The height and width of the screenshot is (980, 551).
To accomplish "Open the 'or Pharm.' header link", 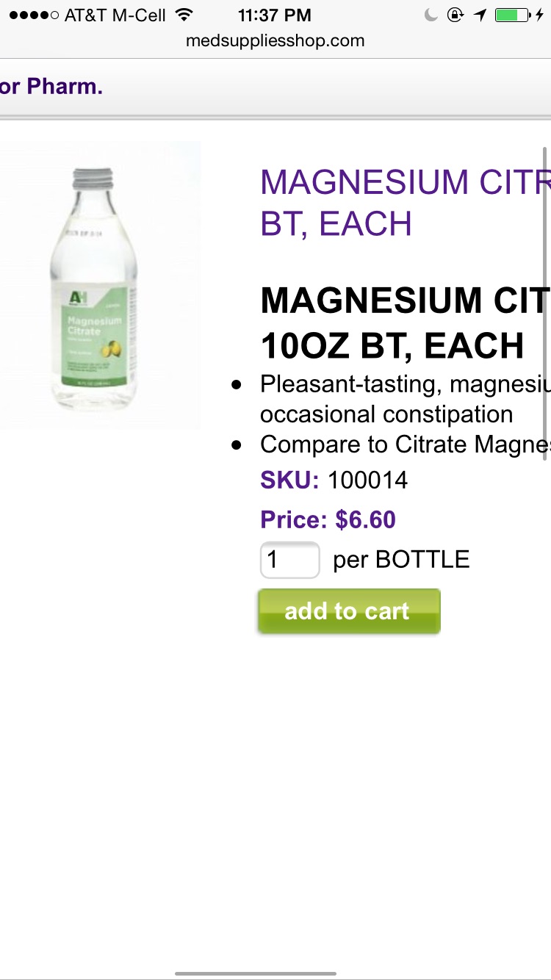I will pos(51,87).
